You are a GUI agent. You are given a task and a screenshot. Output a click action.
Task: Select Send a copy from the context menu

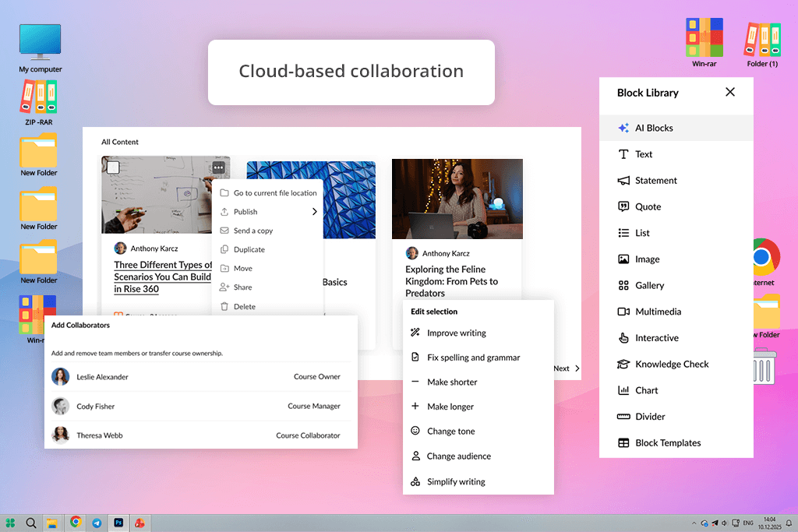tap(268, 231)
